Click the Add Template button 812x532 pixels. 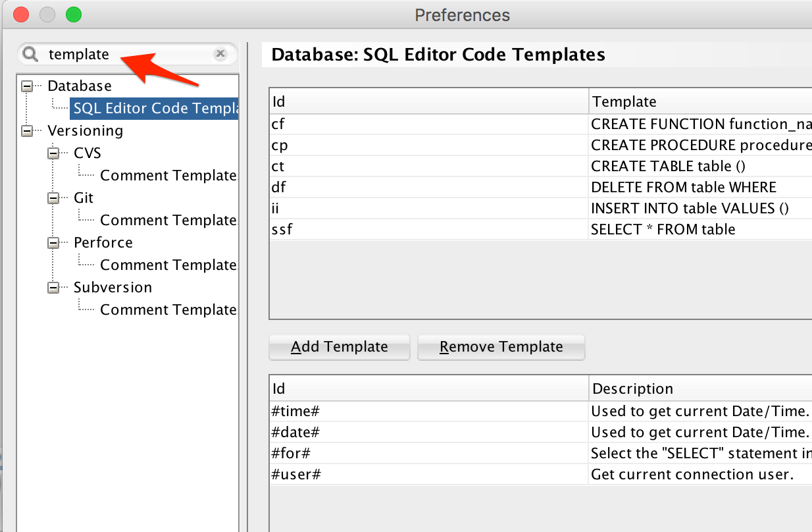click(x=339, y=347)
